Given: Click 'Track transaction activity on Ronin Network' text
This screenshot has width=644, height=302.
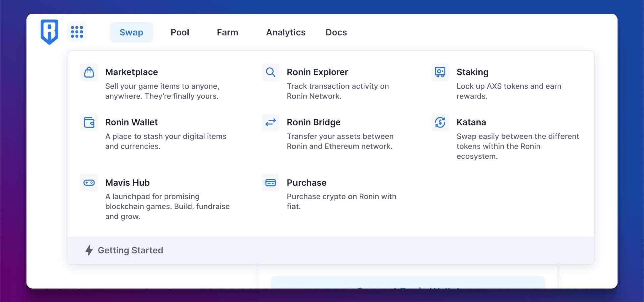Looking at the screenshot, I should pyautogui.click(x=338, y=91).
